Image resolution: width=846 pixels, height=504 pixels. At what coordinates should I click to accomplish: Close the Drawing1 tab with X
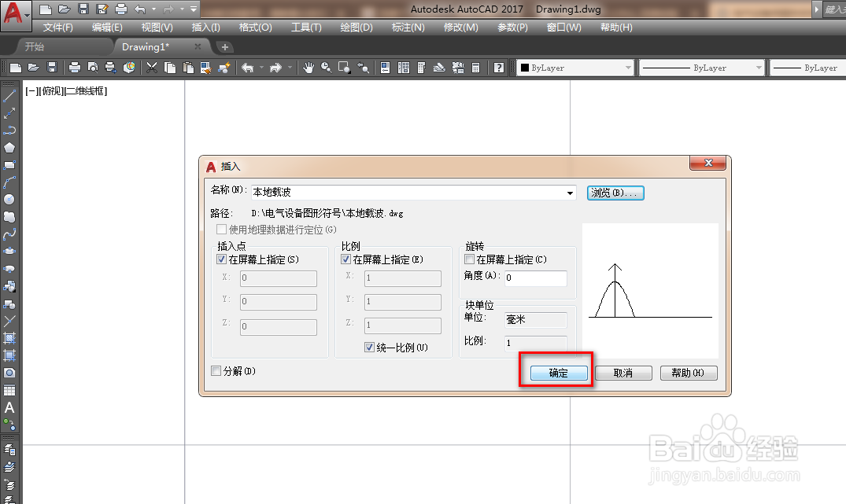coord(198,47)
